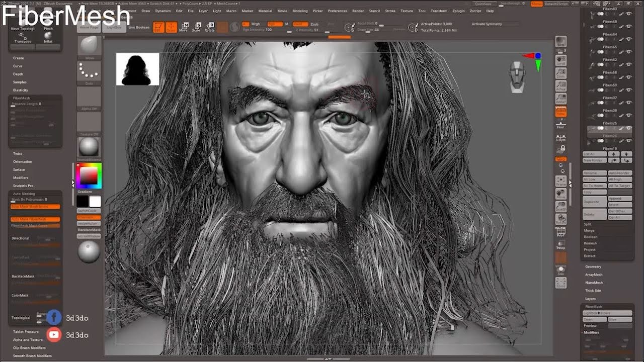Click the move subtool down arrow
This screenshot has width=644, height=362.
coord(626,154)
